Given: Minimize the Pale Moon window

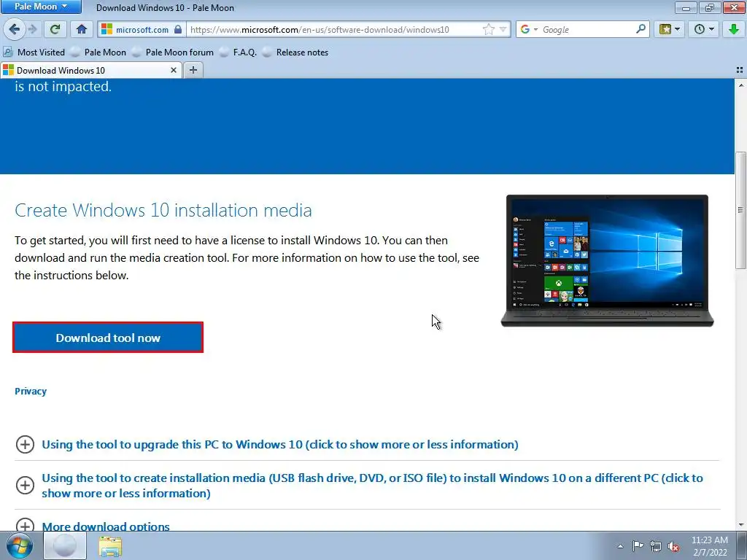Looking at the screenshot, I should (x=686, y=7).
